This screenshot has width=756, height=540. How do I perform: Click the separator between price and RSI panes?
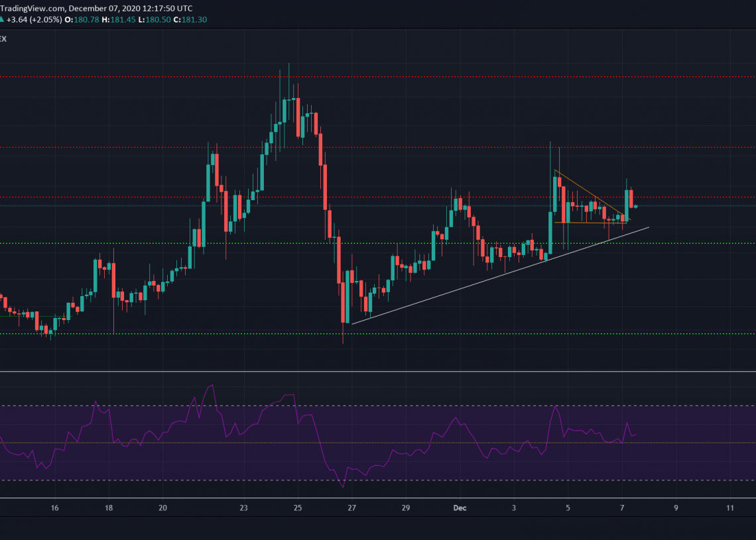[378, 372]
